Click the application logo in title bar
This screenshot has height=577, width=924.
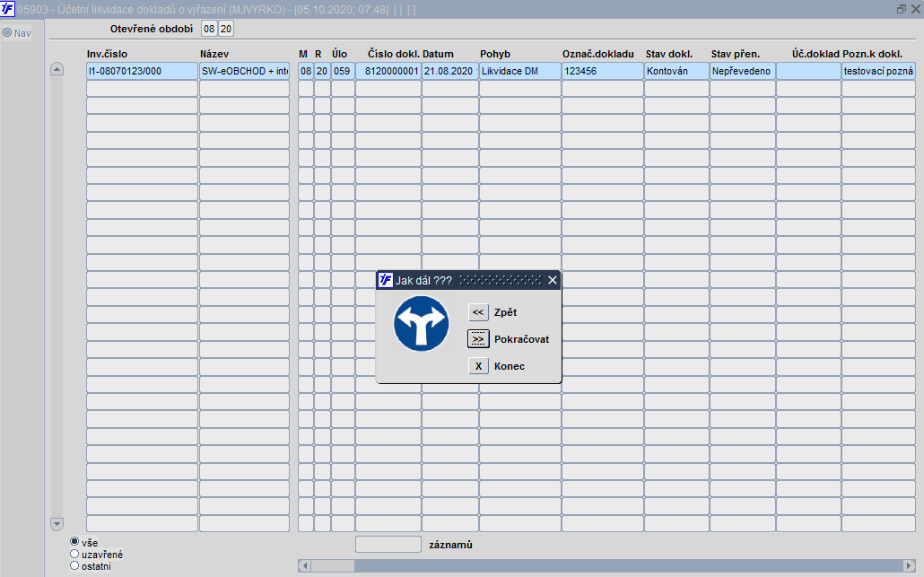click(x=7, y=9)
